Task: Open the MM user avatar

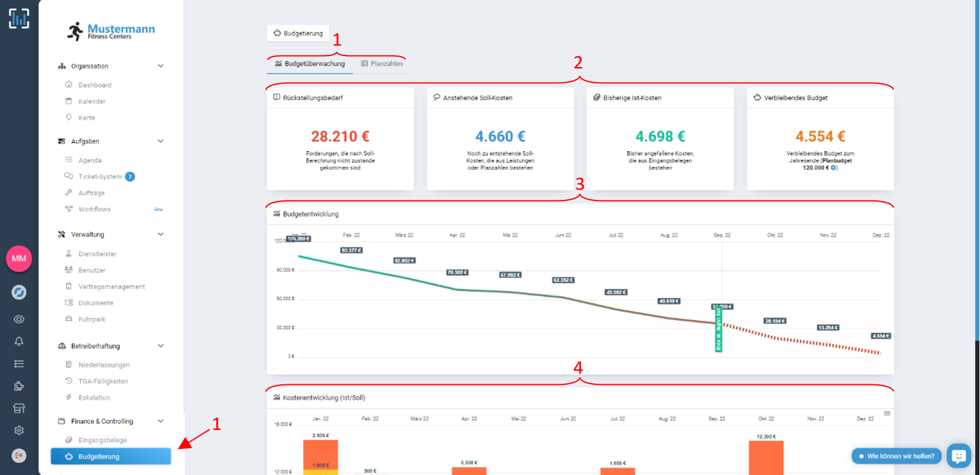Action: pos(19,258)
